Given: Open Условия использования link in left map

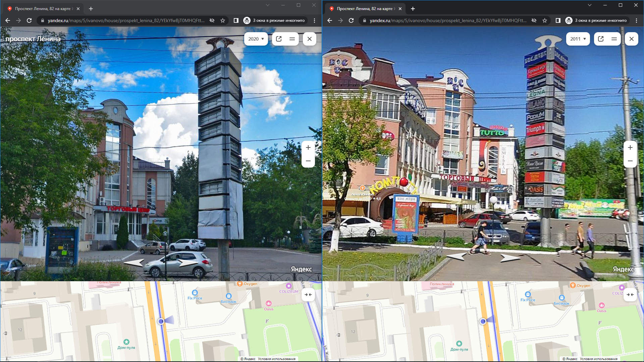Looking at the screenshot, I should point(277,359).
